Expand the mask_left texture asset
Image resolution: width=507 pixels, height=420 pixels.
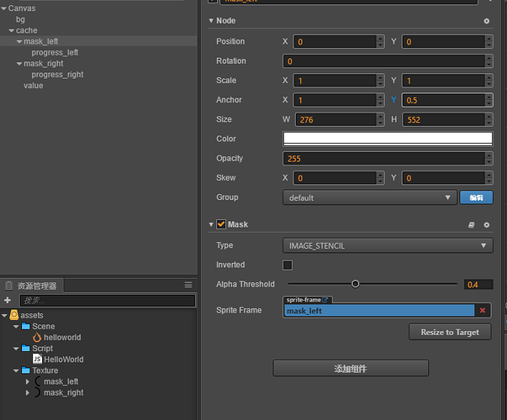[x=28, y=381]
